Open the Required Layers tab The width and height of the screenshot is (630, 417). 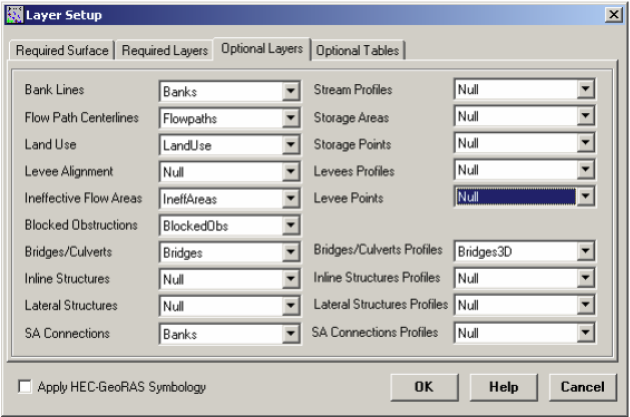[x=166, y=50]
